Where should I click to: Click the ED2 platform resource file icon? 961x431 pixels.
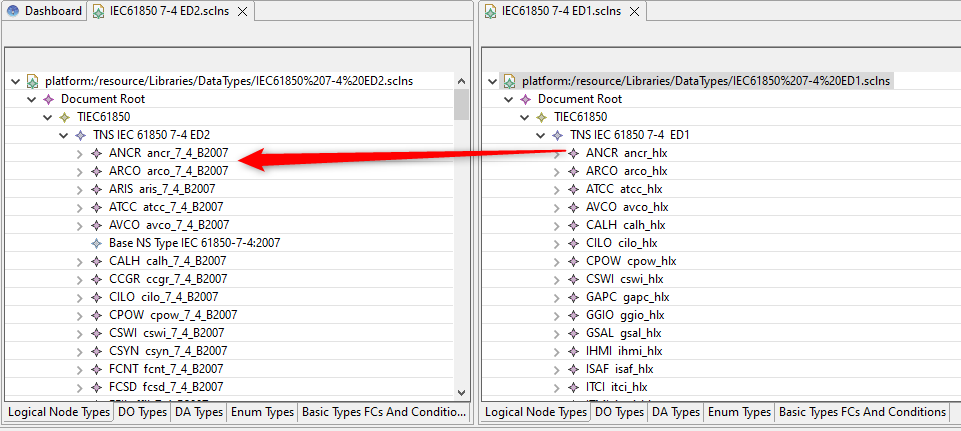point(32,81)
